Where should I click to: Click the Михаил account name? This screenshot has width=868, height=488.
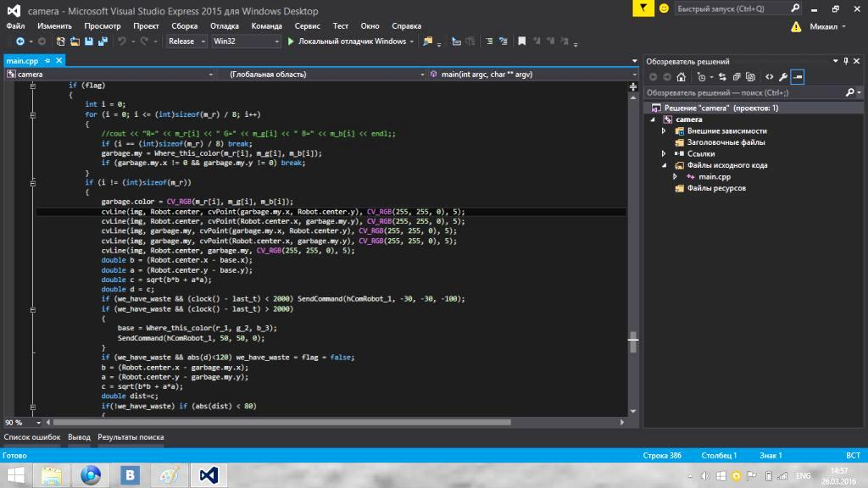click(x=822, y=26)
